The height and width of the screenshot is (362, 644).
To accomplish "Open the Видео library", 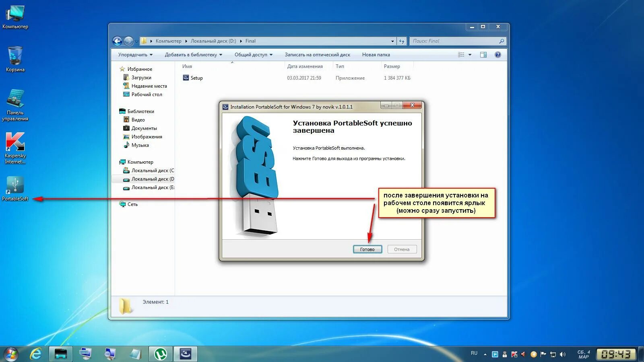I will [138, 120].
